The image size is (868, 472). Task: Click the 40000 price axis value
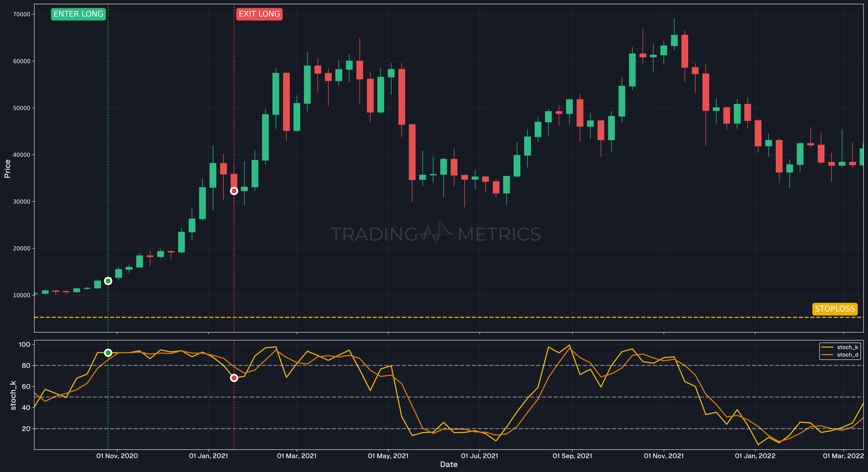pyautogui.click(x=22, y=155)
